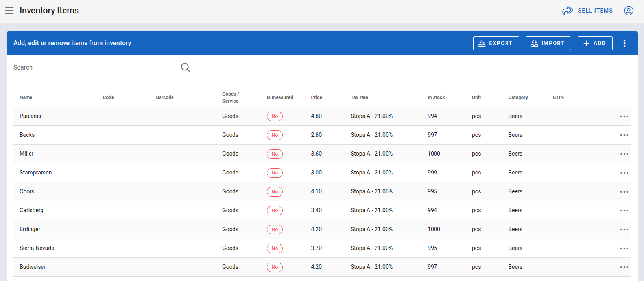Open row options for Sierra Nevada
This screenshot has height=281, width=644.
click(624, 248)
